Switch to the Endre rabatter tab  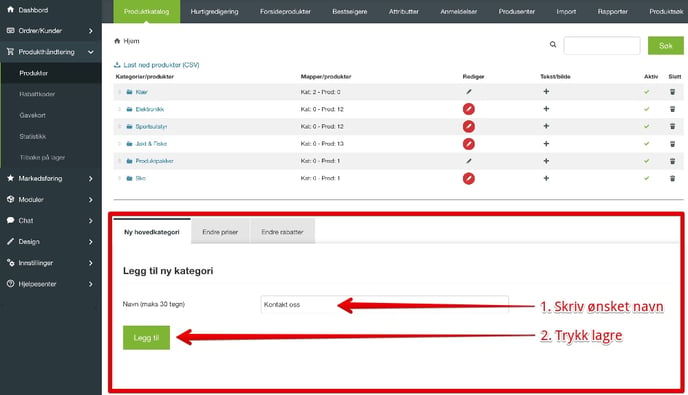pos(282,232)
